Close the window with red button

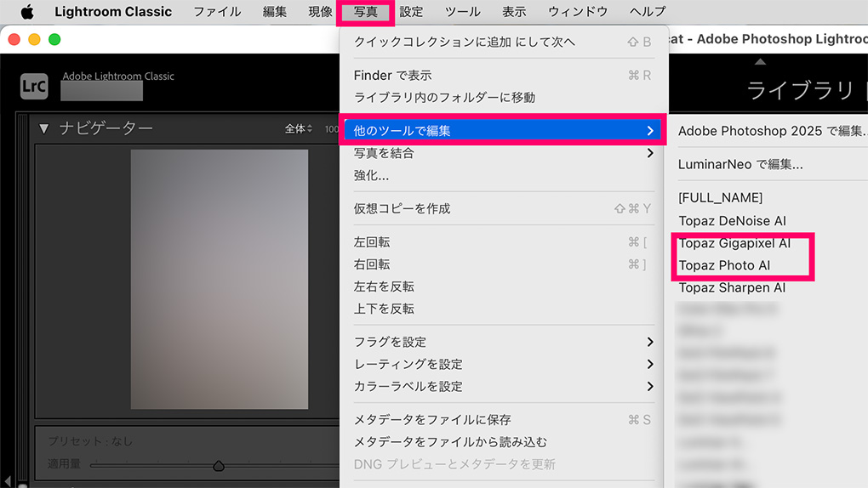click(x=14, y=39)
